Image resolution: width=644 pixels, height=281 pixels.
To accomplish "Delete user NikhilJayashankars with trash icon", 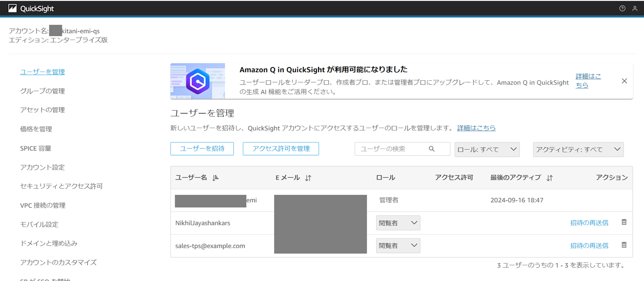I will coord(624,222).
